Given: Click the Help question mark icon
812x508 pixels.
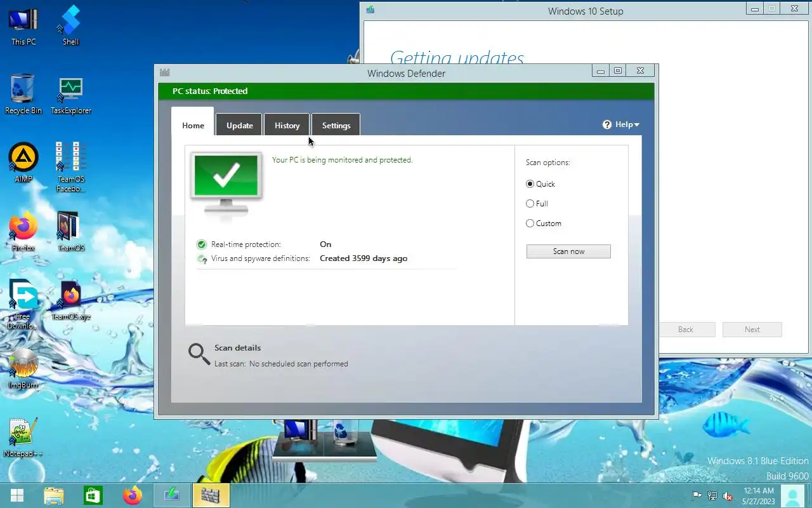Looking at the screenshot, I should [607, 124].
